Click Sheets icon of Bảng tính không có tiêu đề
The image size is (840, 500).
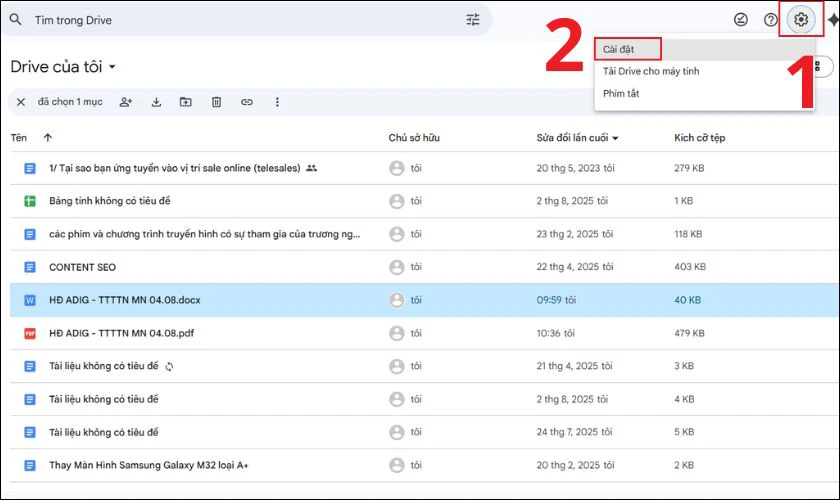pyautogui.click(x=30, y=201)
